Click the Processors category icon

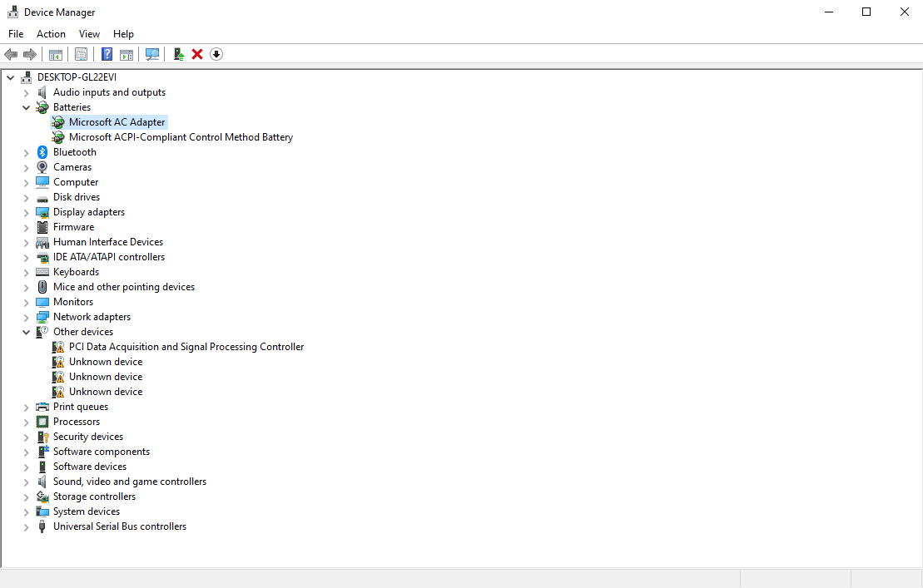coord(42,422)
